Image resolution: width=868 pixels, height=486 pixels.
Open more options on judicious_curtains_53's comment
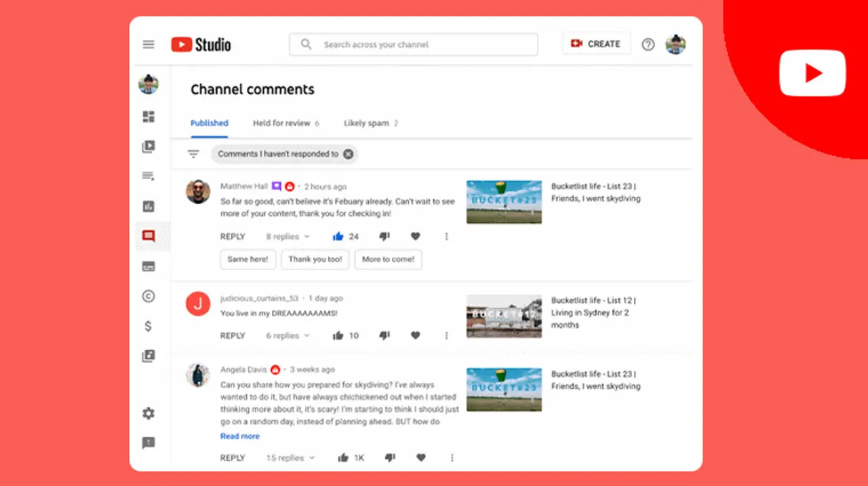446,335
